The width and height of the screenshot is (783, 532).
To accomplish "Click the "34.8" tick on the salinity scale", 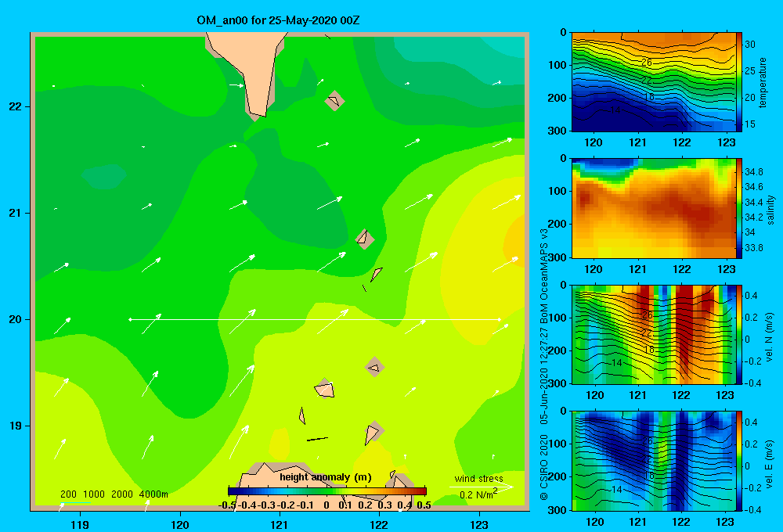I will pos(754,171).
